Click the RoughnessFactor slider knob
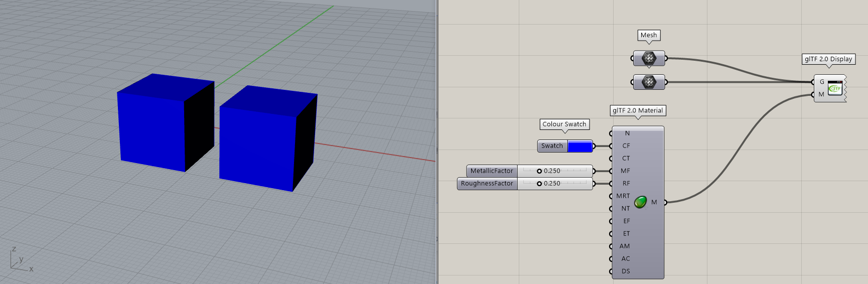868x284 pixels. click(x=539, y=184)
